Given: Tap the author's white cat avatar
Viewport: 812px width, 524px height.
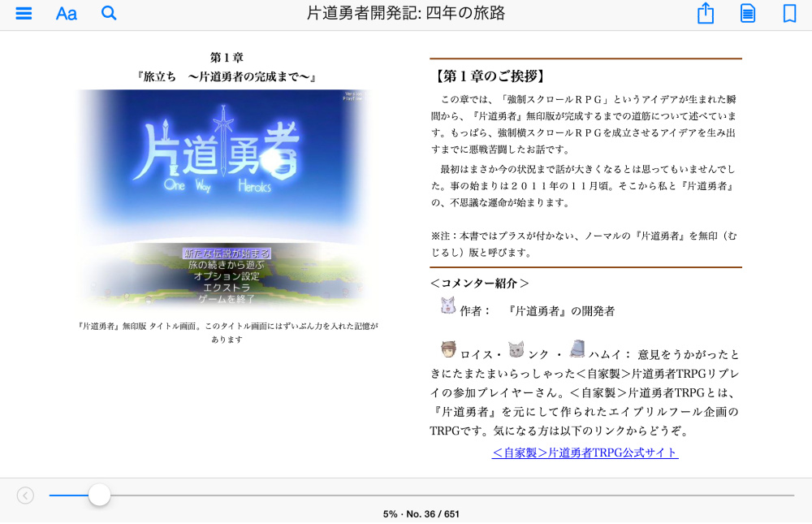Looking at the screenshot, I should click(447, 305).
